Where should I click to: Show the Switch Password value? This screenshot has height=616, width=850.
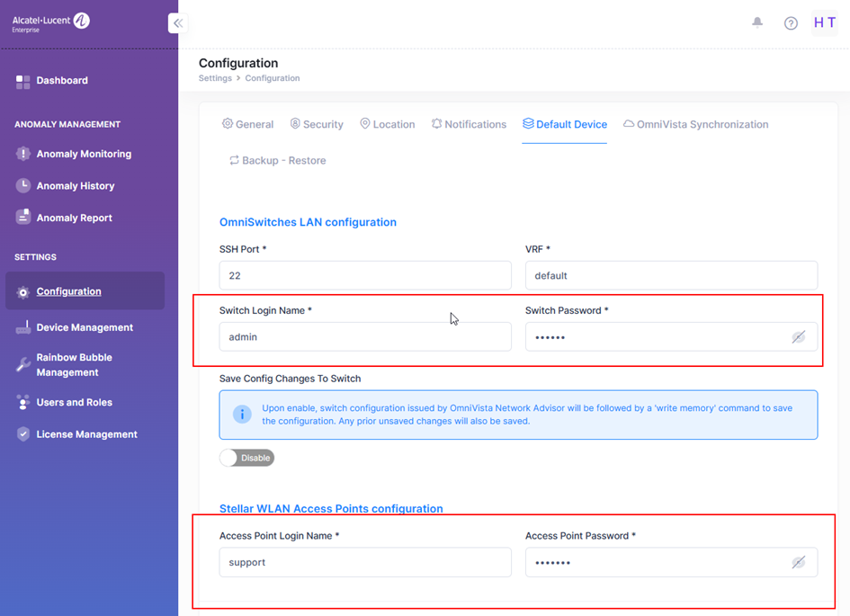coord(798,337)
